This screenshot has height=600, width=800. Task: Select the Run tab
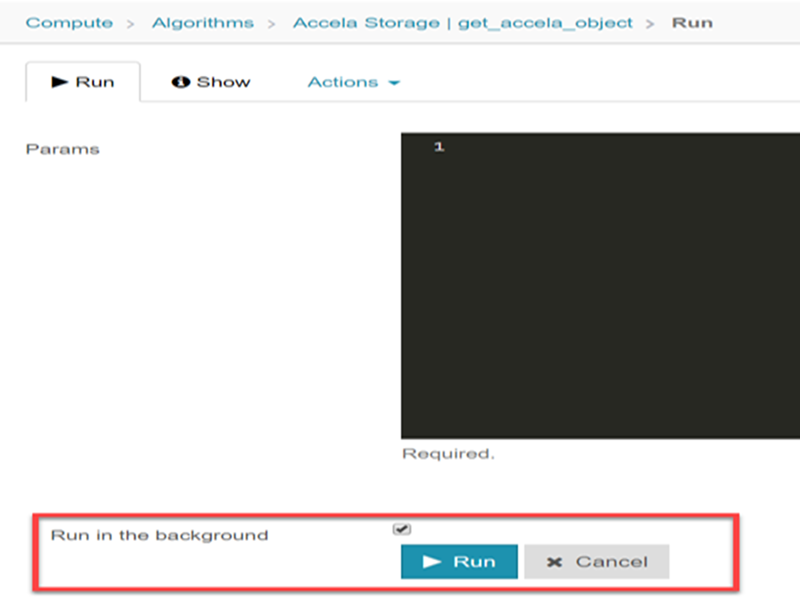[x=83, y=82]
